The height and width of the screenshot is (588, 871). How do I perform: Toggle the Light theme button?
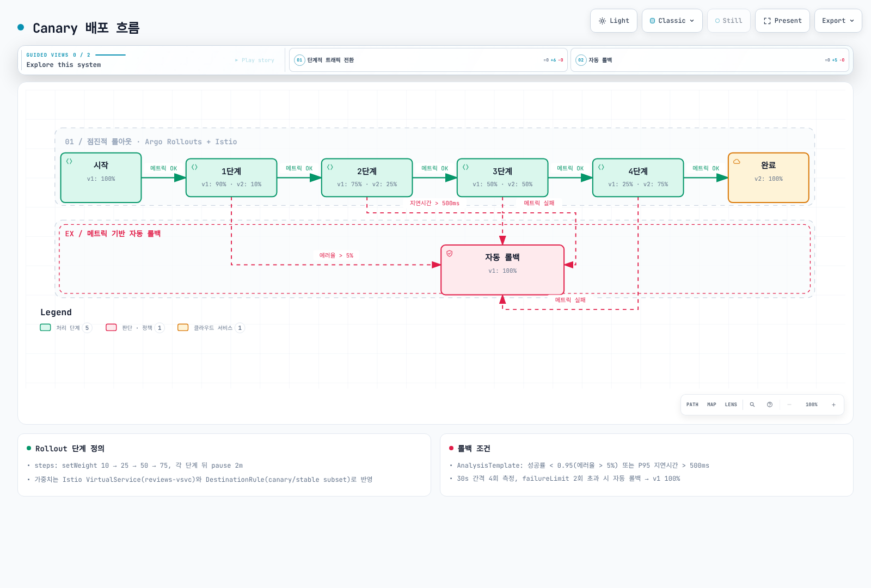pos(614,21)
